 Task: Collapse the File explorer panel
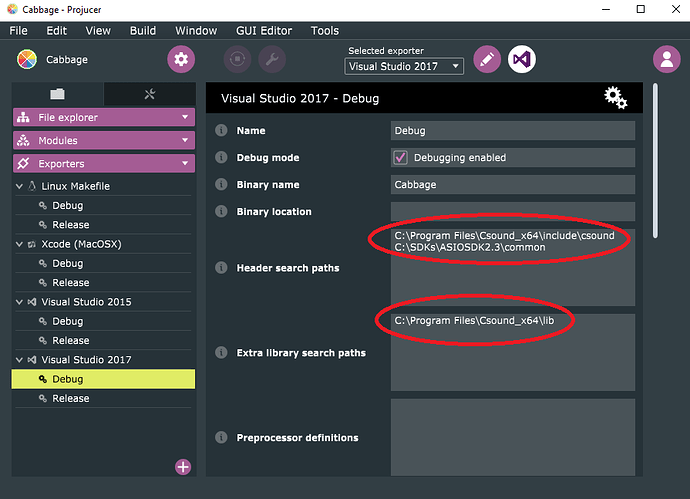pos(104,117)
